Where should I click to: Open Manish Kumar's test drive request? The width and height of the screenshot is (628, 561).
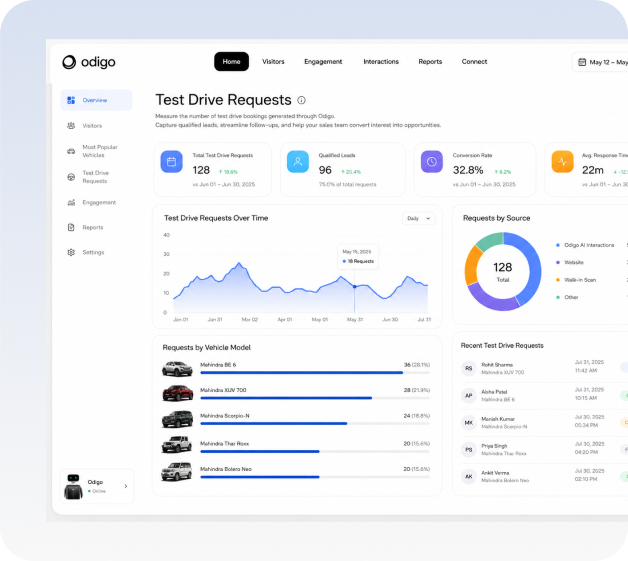point(544,422)
